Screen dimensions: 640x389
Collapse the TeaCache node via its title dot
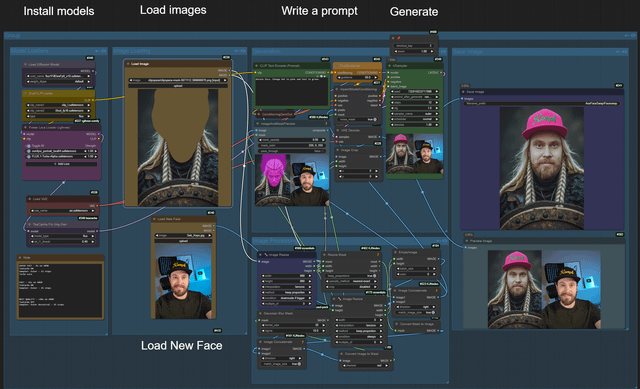coord(30,224)
